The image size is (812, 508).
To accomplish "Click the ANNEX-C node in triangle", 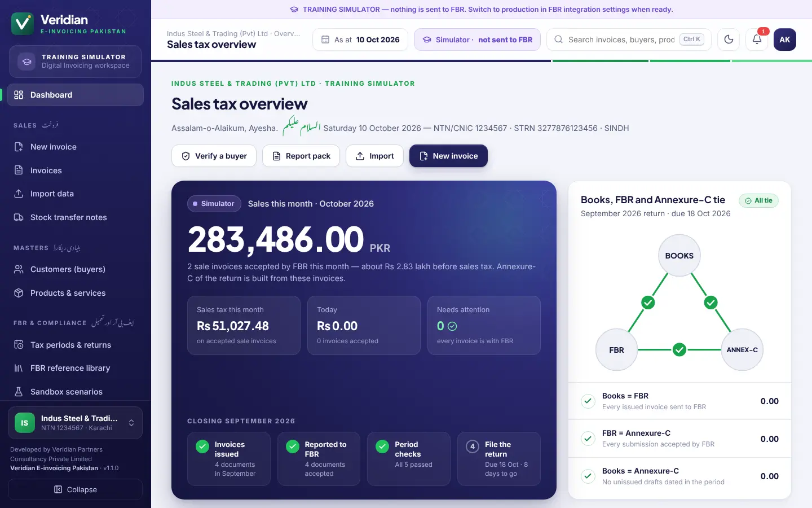I will 742,350.
